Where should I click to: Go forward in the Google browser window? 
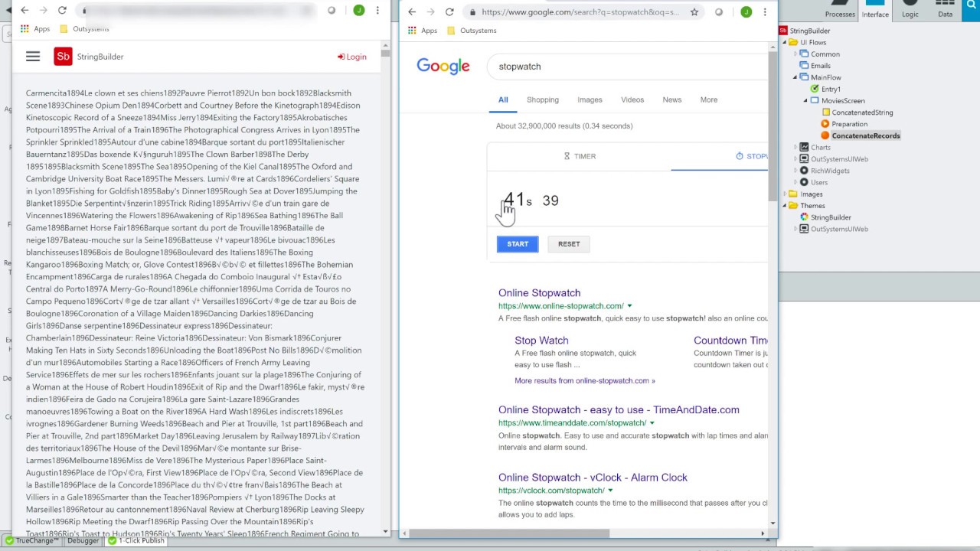pos(430,12)
